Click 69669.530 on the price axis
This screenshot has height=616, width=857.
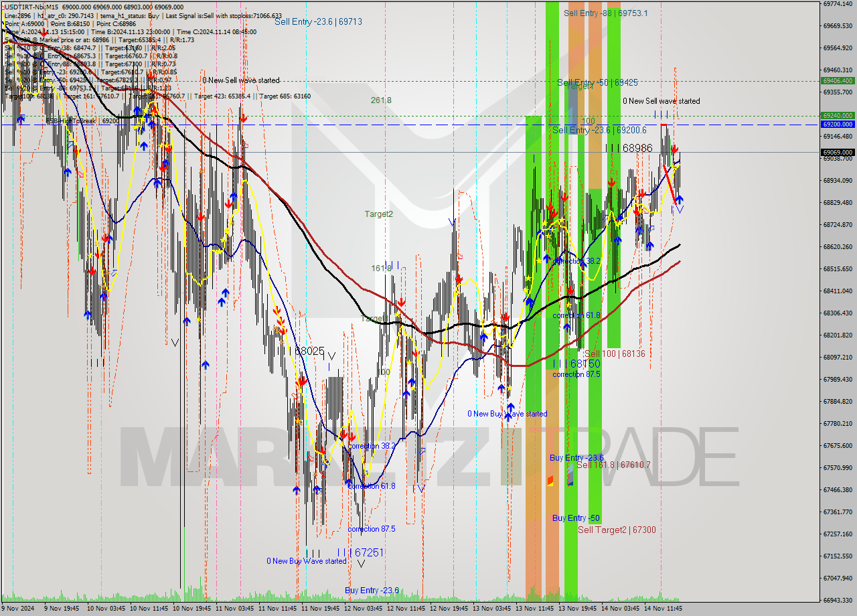[838, 26]
